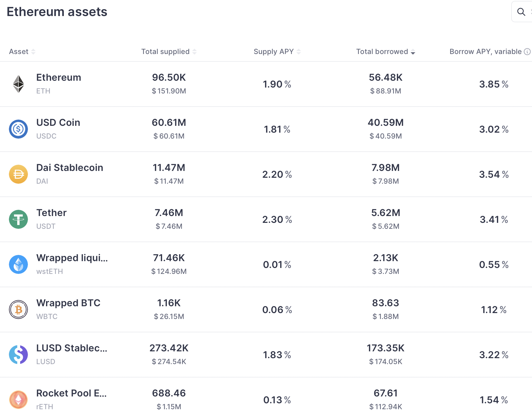This screenshot has width=532, height=419.
Task: Click the LUSD token icon
Action: coord(18,355)
